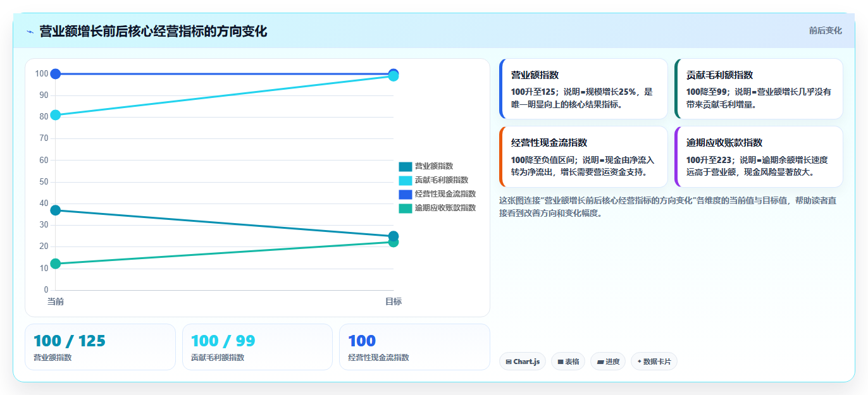The width and height of the screenshot is (868, 395).
Task: Click the 表格 tag chip
Action: (568, 362)
